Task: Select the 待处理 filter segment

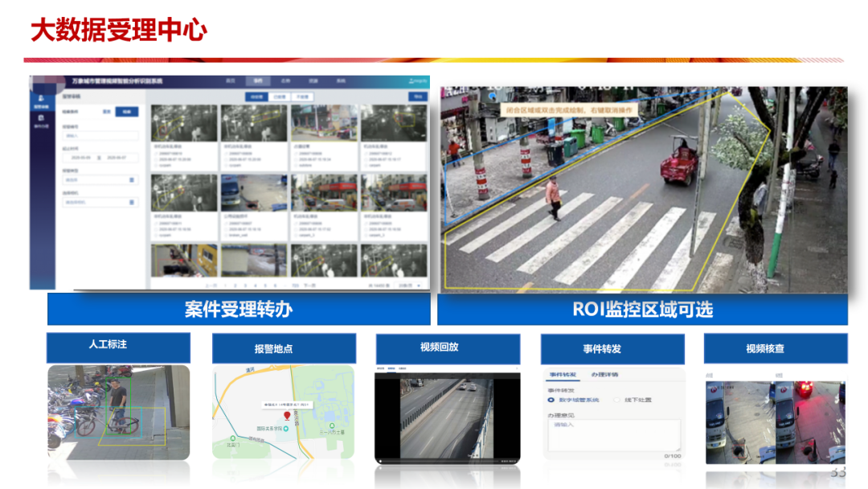Action: [256, 97]
